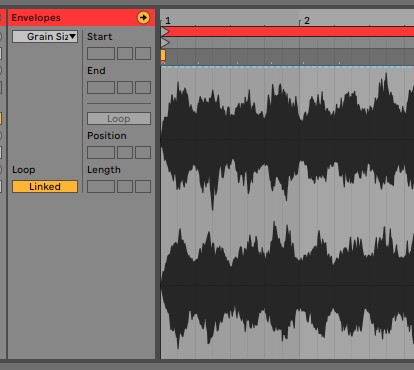Click the first End value field
This screenshot has height=370, width=414.
tap(101, 88)
